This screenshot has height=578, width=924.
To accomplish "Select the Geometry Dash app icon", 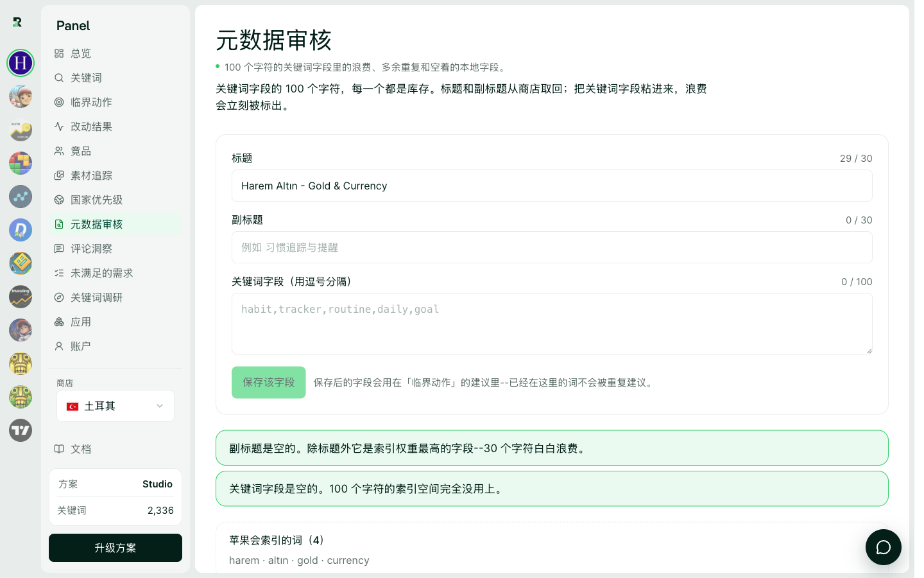I will point(21,263).
